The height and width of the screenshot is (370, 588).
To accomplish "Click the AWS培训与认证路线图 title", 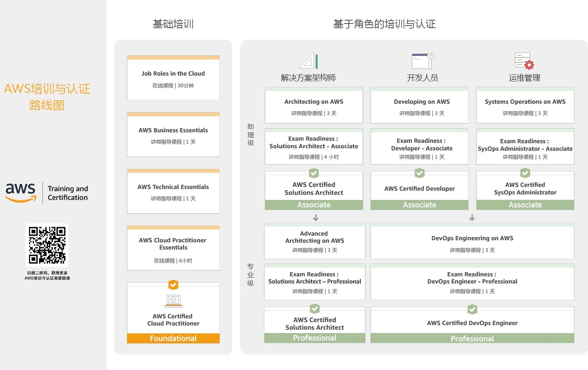I will (x=47, y=97).
